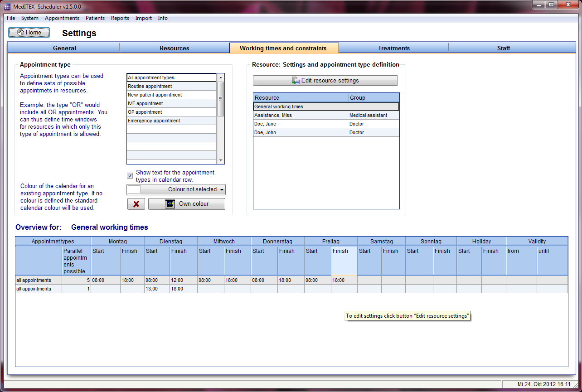The width and height of the screenshot is (582, 392).
Task: Select the 'Assistance, Miss' resource row
Action: tap(326, 115)
